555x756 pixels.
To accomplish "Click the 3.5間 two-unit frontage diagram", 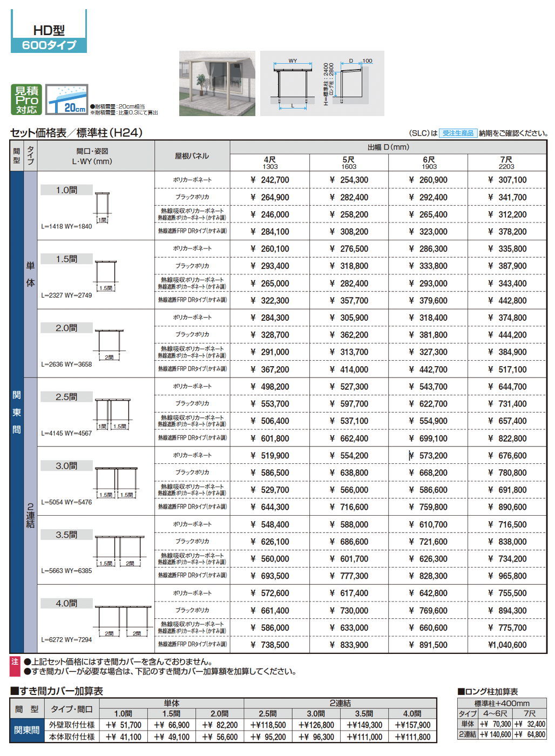I will 120,551.
